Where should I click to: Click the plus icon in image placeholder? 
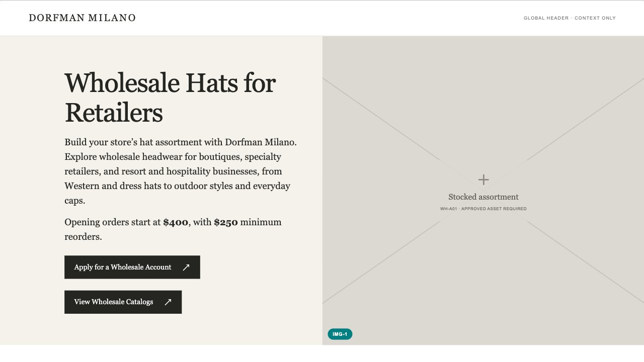(x=484, y=179)
